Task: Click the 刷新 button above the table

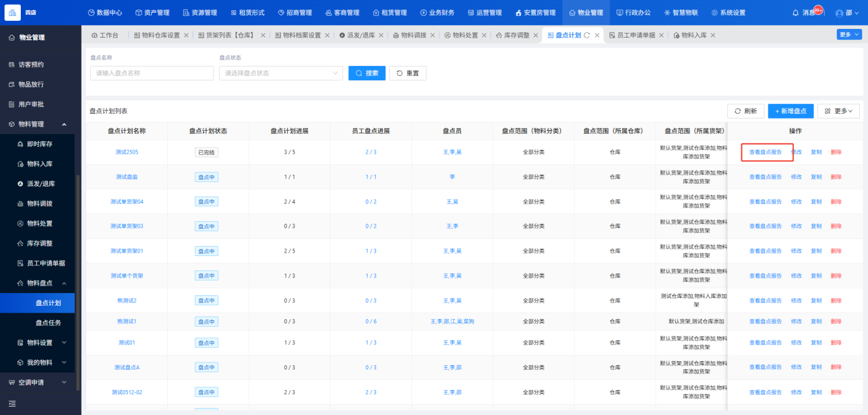Action: [745, 111]
